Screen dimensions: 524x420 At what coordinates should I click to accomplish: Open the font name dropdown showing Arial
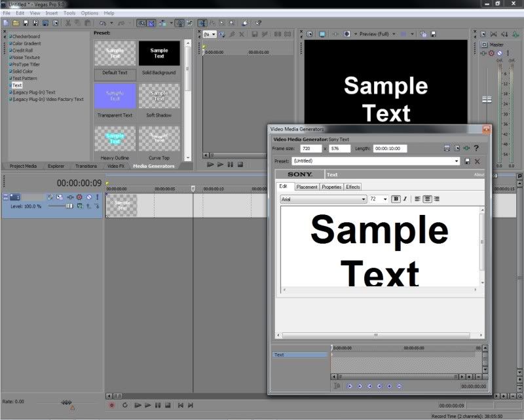(364, 199)
